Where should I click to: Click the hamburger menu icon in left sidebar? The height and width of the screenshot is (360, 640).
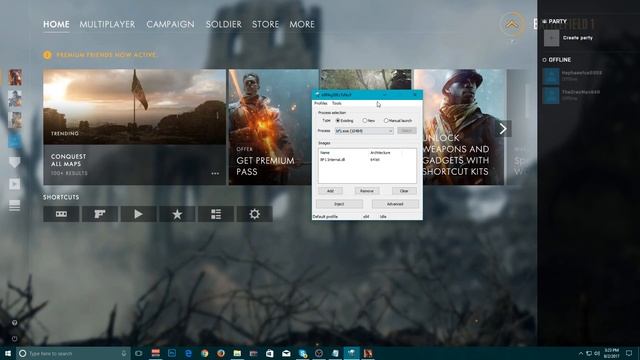point(15,205)
